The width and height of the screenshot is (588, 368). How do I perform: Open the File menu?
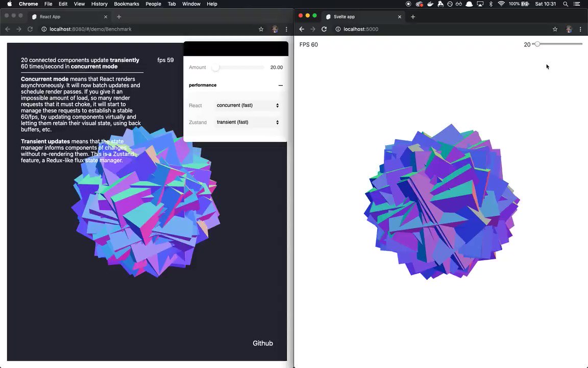(48, 4)
